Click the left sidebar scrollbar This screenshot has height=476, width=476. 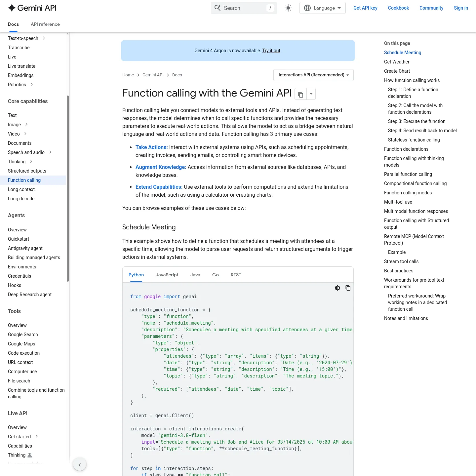[x=68, y=188]
